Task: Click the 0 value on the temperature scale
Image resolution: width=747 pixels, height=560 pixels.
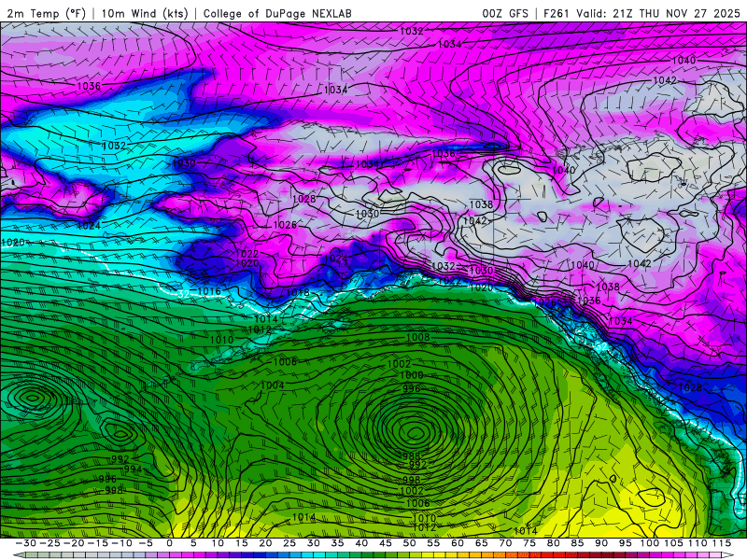Action: point(170,543)
